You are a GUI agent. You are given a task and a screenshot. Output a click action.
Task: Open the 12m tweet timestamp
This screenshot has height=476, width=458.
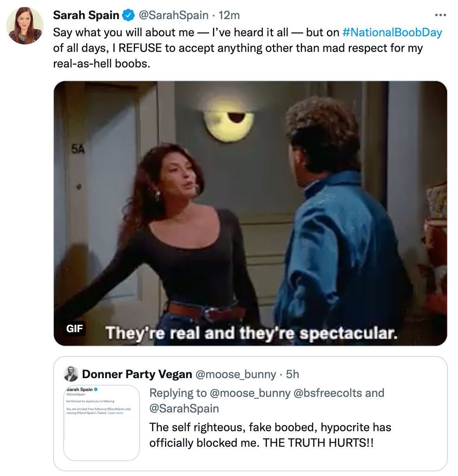coord(229,15)
